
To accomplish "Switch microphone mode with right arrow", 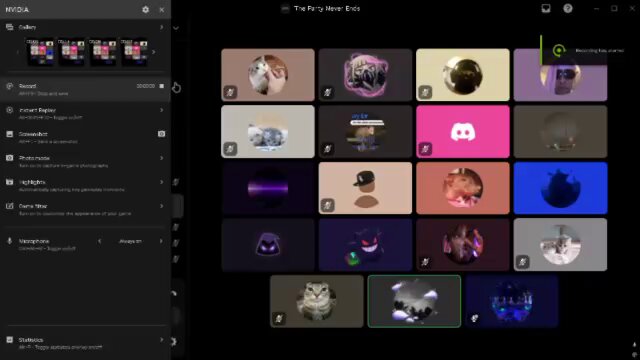I will click(x=161, y=241).
